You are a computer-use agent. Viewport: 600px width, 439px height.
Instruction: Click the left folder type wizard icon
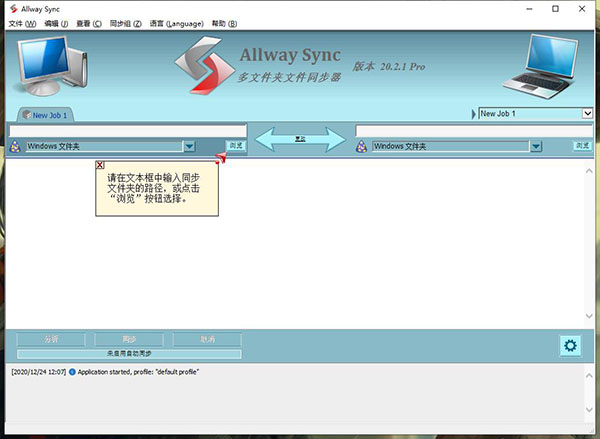tap(15, 146)
